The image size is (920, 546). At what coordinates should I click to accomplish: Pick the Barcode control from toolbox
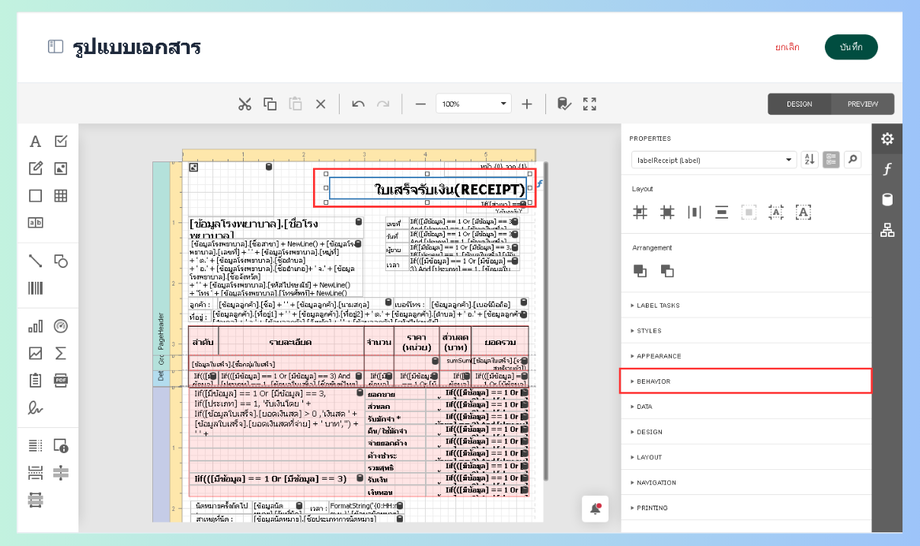35,288
